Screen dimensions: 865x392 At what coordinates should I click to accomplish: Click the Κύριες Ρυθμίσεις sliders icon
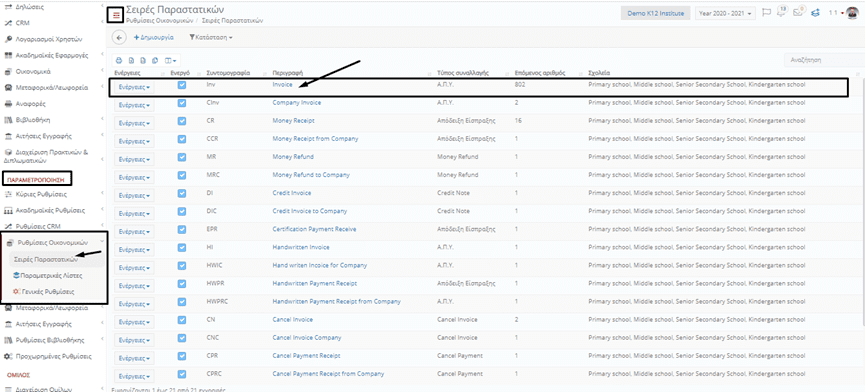point(8,194)
